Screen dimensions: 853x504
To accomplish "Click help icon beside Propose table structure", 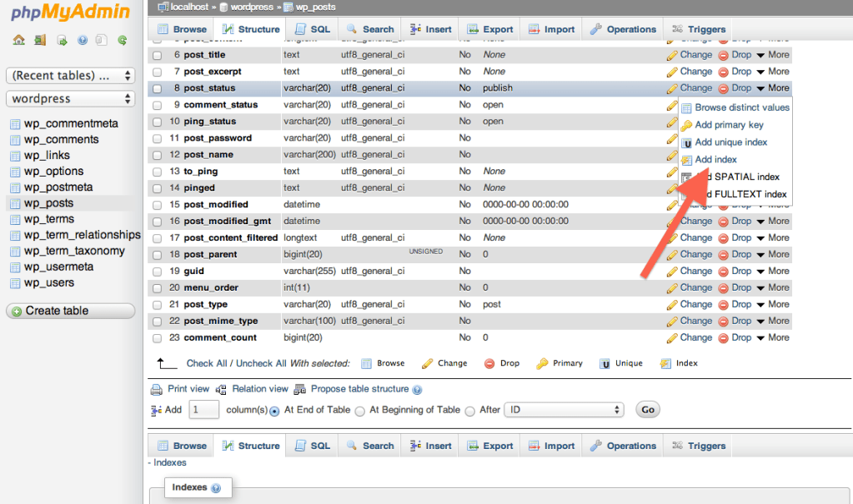I will click(417, 390).
